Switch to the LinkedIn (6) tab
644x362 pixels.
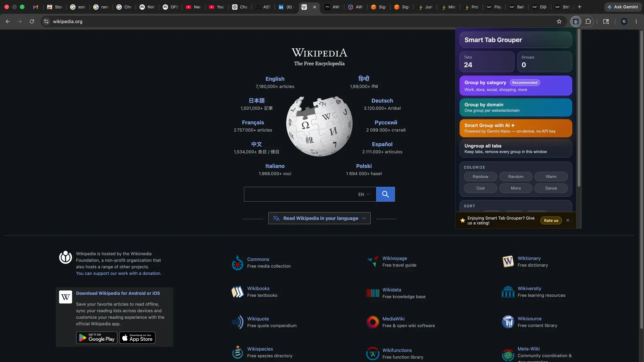pyautogui.click(x=286, y=7)
